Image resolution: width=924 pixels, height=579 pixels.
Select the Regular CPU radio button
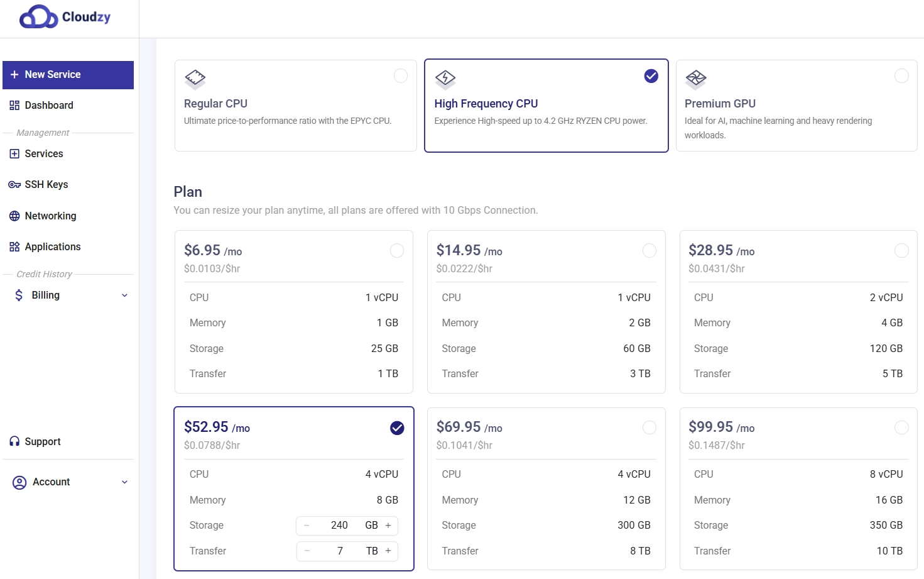(400, 76)
